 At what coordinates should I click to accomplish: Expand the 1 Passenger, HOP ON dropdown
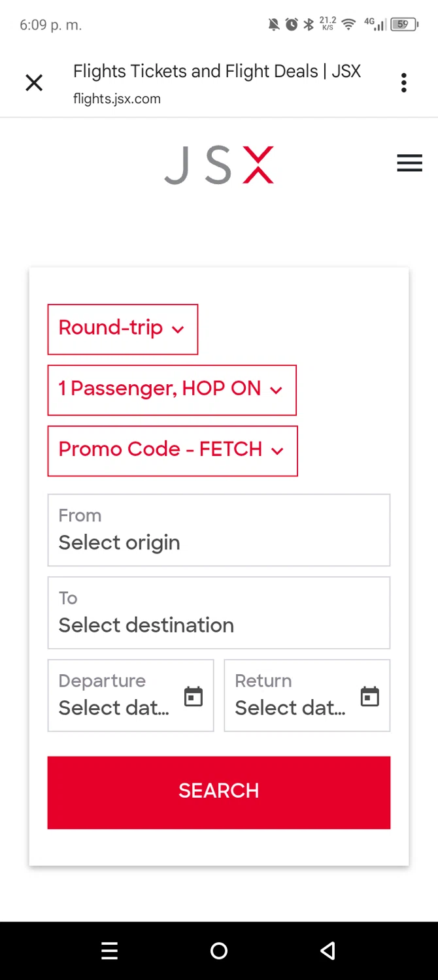172,390
